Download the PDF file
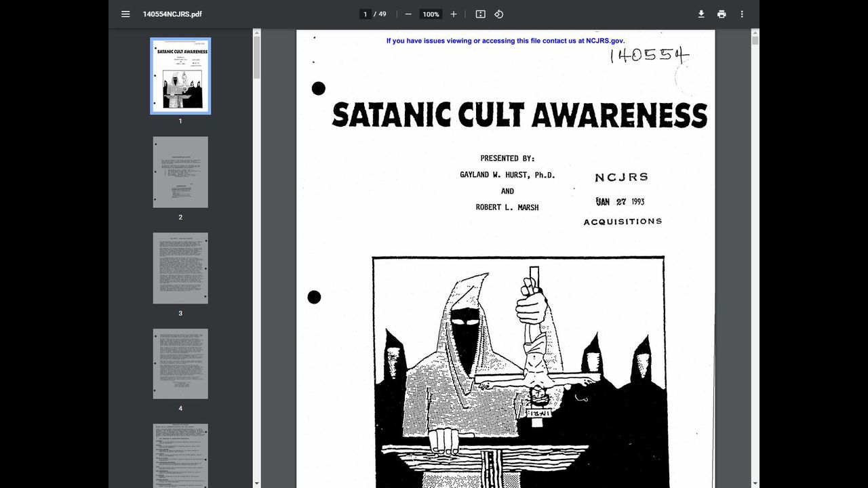The width and height of the screenshot is (868, 488). (x=701, y=14)
